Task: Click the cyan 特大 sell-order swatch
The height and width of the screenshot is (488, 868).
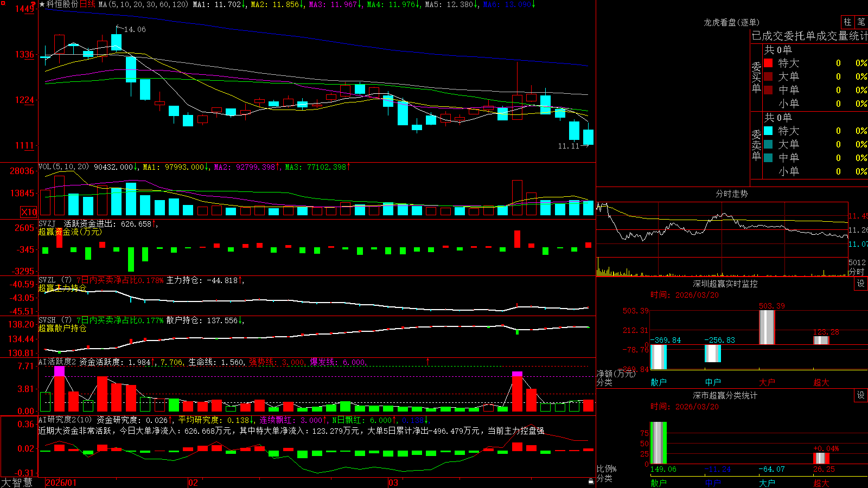Action: 768,131
